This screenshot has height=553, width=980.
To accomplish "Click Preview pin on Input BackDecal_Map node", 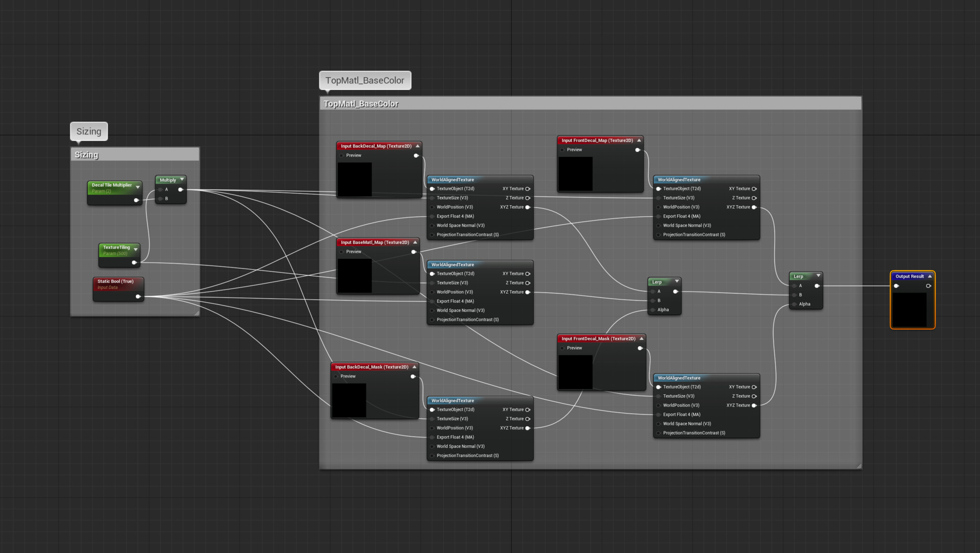I will [x=341, y=155].
